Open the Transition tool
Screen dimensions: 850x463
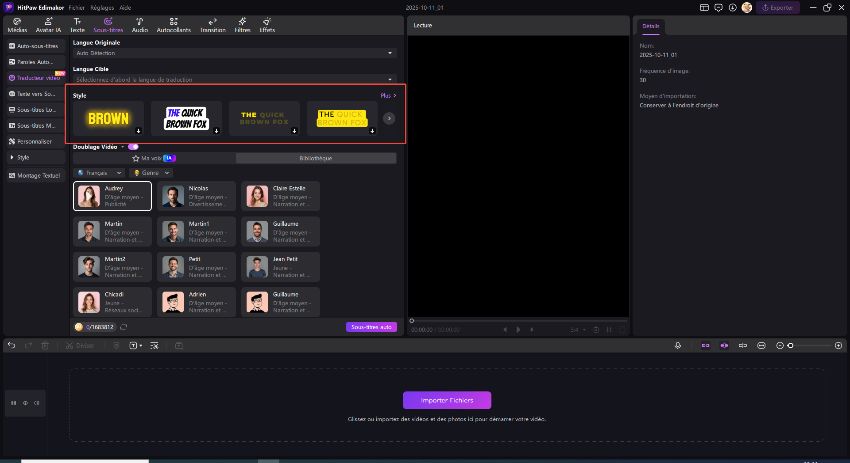(212, 24)
